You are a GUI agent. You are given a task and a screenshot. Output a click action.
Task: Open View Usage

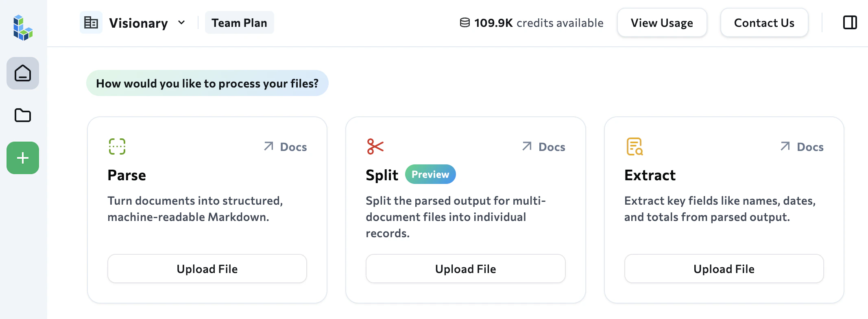[x=662, y=23]
